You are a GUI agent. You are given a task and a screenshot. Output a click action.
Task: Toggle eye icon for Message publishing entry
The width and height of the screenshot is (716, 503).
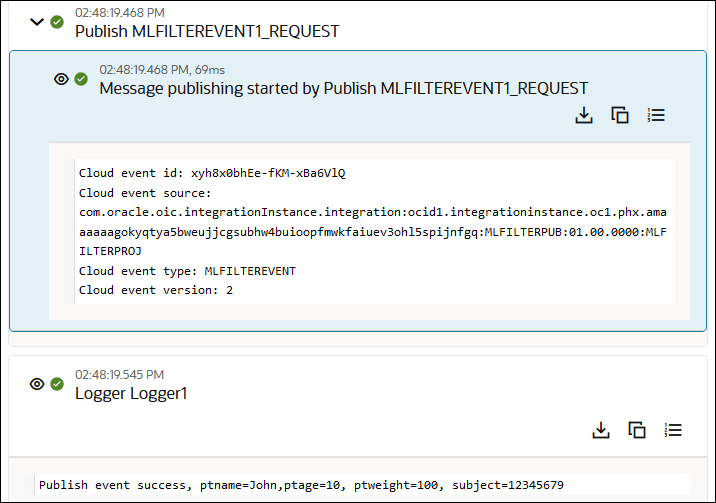click(x=61, y=79)
